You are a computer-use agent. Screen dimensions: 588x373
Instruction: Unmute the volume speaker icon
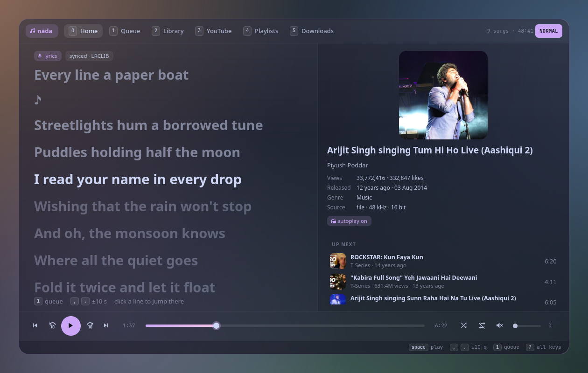pyautogui.click(x=499, y=325)
